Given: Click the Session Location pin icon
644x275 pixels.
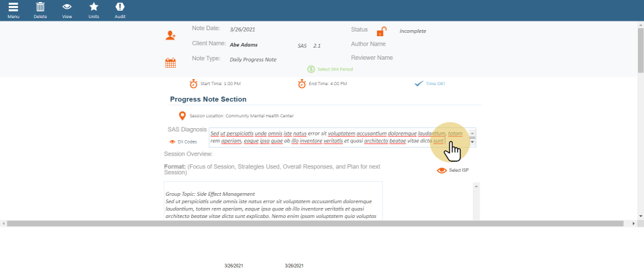Looking at the screenshot, I should tap(182, 116).
